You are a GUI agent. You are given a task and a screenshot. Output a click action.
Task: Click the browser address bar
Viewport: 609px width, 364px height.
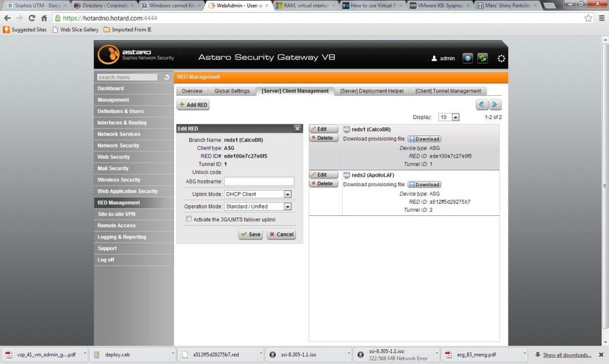[x=319, y=18]
